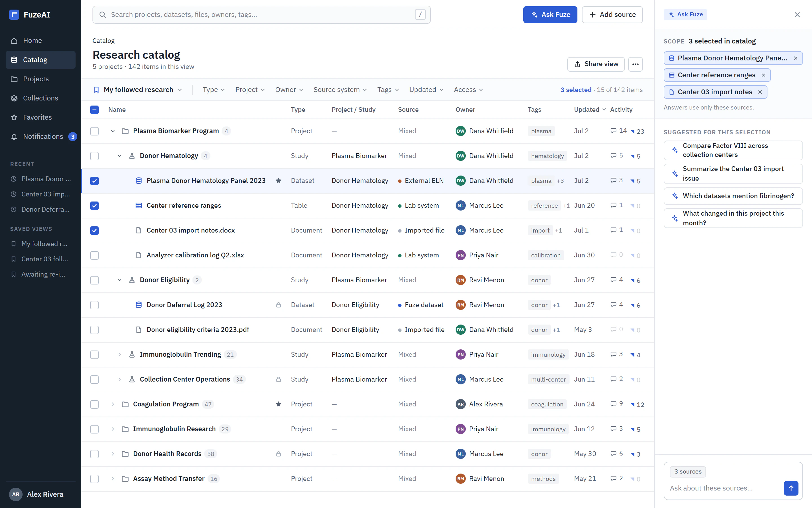Viewport: 812px width, 508px height.
Task: Close the Ask Fuze panel
Action: click(797, 14)
